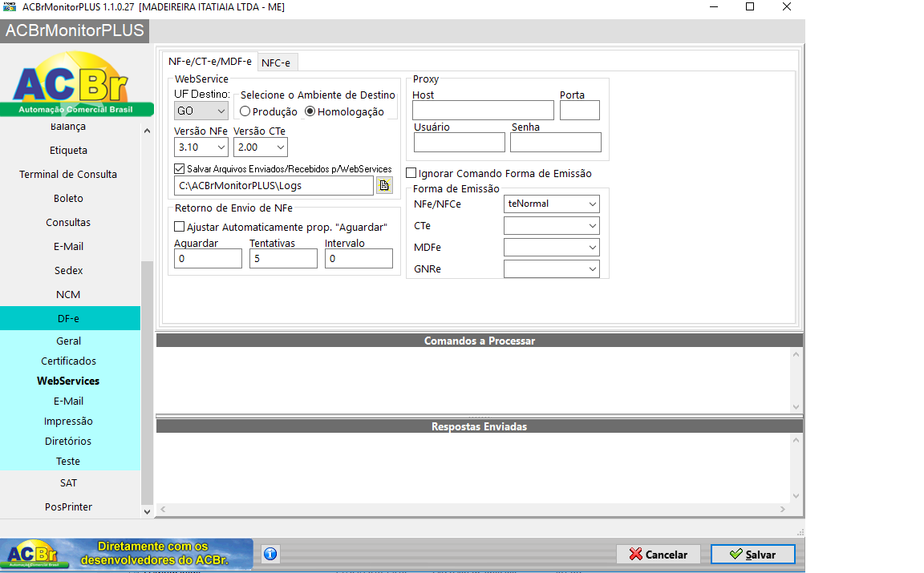Open SAT in the sidebar
This screenshot has width=924, height=573.
[x=68, y=483]
